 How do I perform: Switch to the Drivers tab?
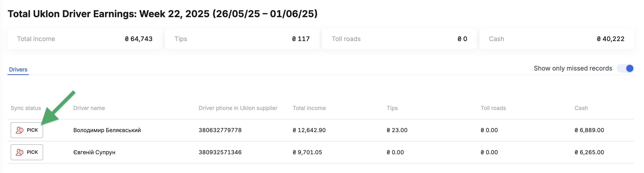point(18,70)
